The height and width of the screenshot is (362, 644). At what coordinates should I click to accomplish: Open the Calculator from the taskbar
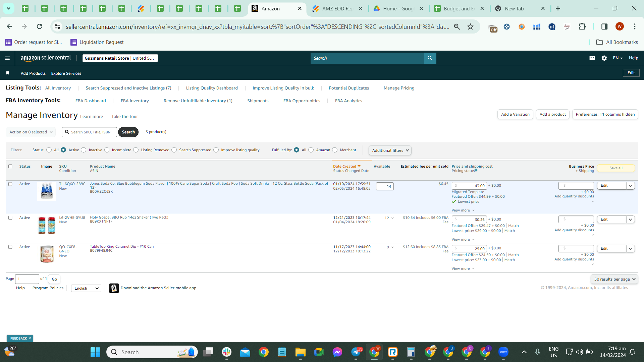click(411, 352)
